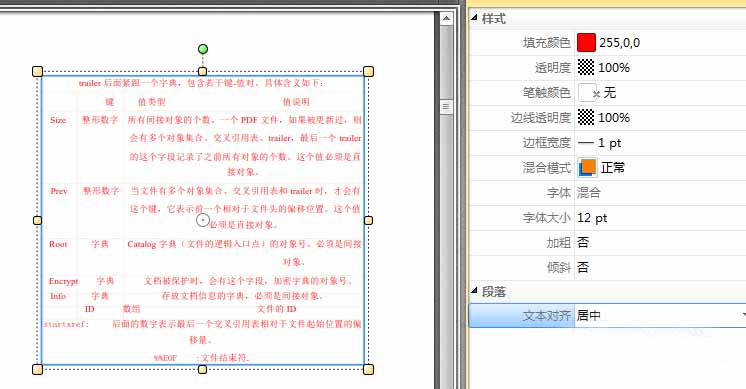Click the 倾斜 value 否
The width and height of the screenshot is (746, 389).
[x=583, y=267]
